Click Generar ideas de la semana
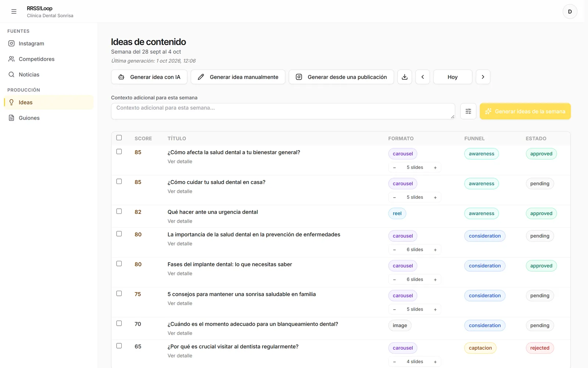 (x=525, y=111)
